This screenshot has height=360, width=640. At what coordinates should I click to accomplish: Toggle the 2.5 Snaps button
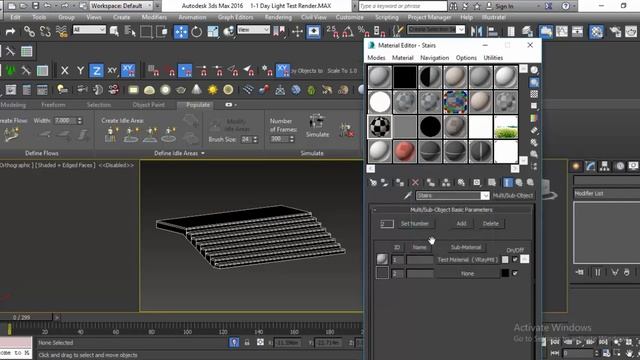coord(332,31)
